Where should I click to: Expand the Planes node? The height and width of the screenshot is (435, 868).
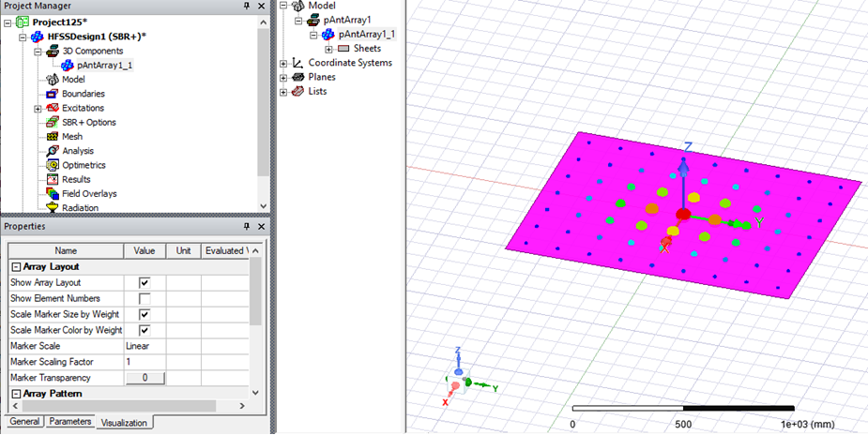pos(284,78)
